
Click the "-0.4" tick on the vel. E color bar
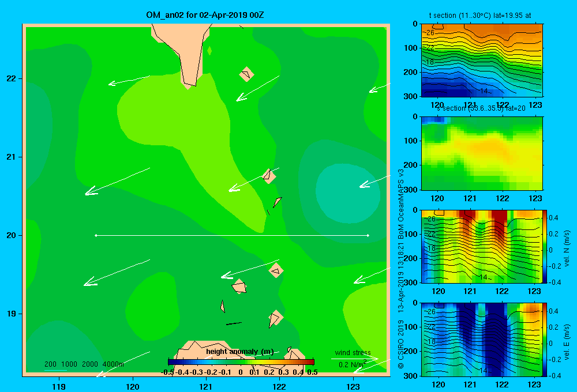pyautogui.click(x=554, y=375)
